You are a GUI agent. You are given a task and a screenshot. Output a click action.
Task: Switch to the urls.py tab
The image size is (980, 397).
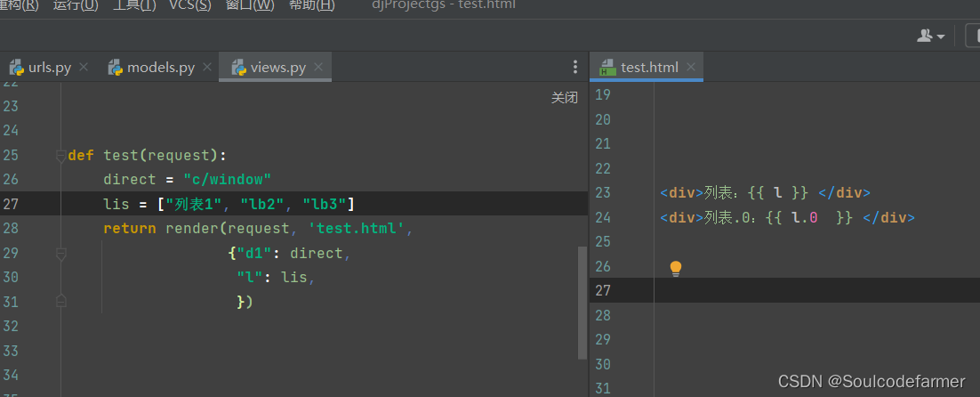(41, 68)
